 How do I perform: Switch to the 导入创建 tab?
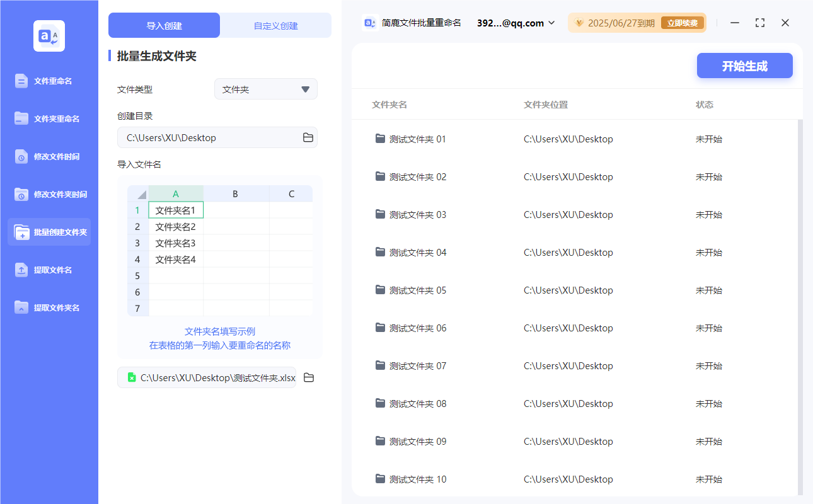[x=164, y=26]
